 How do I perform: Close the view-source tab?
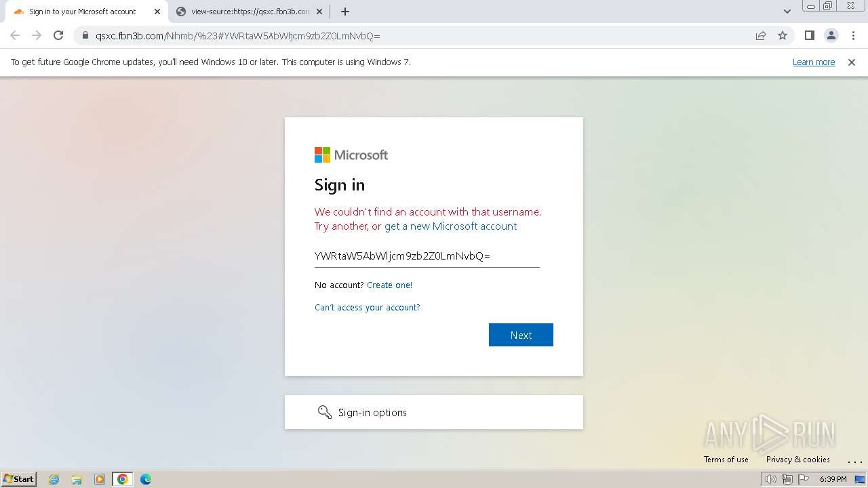point(319,12)
